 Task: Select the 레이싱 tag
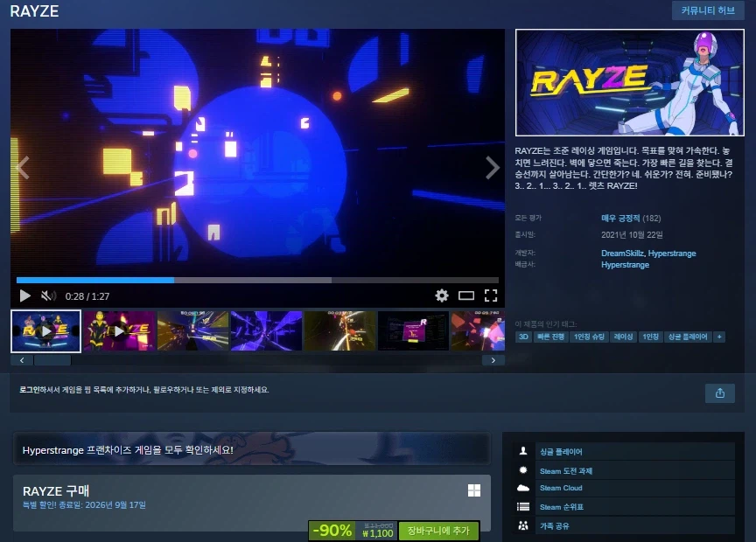[x=623, y=337]
